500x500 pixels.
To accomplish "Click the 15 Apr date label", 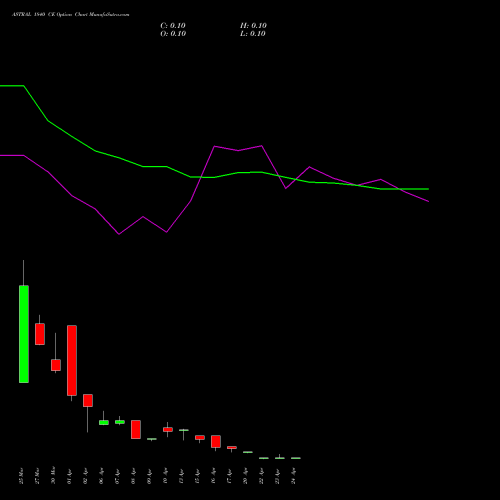I will coord(198,476).
